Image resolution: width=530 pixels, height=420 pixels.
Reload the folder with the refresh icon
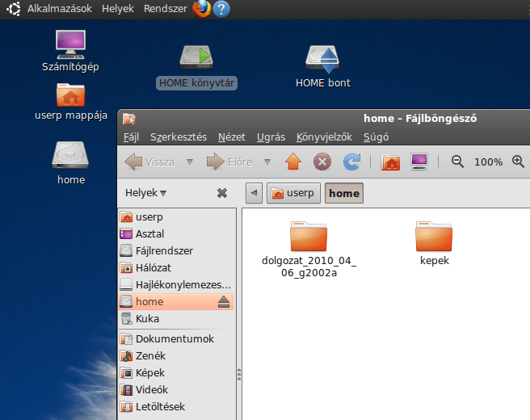(351, 162)
